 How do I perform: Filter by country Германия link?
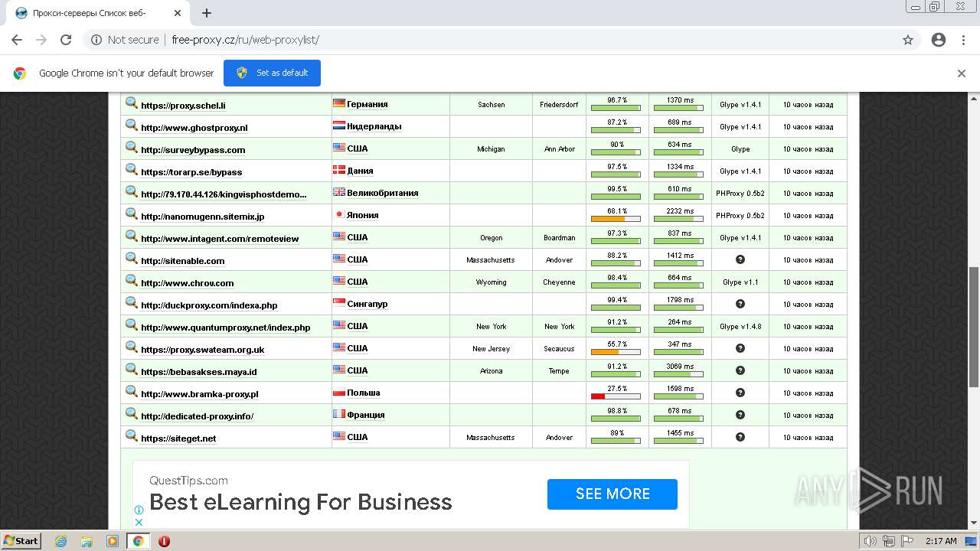367,104
